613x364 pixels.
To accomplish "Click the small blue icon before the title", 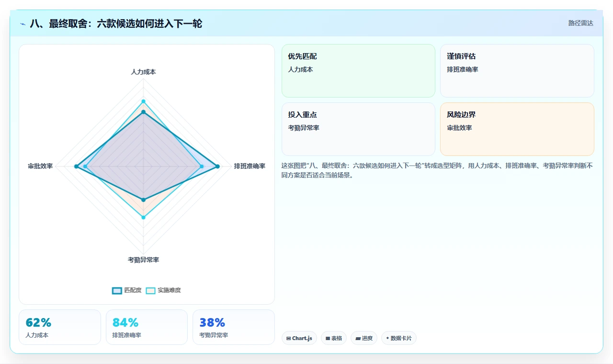I will coord(23,24).
